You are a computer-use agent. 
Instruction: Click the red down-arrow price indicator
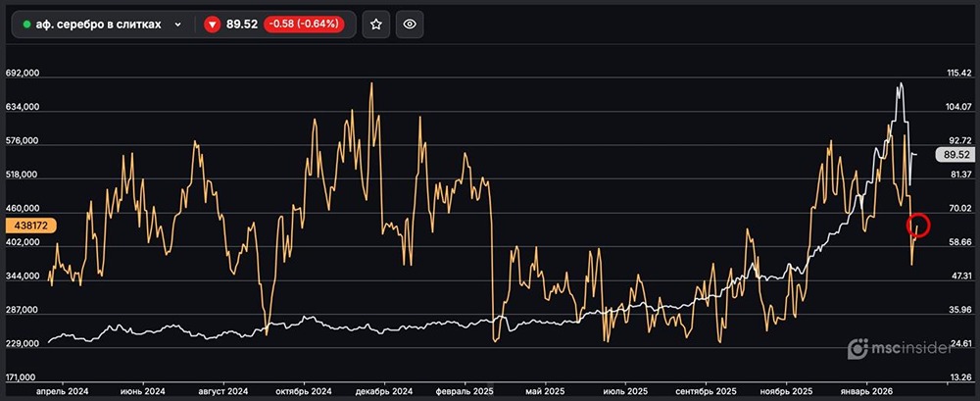tap(213, 25)
